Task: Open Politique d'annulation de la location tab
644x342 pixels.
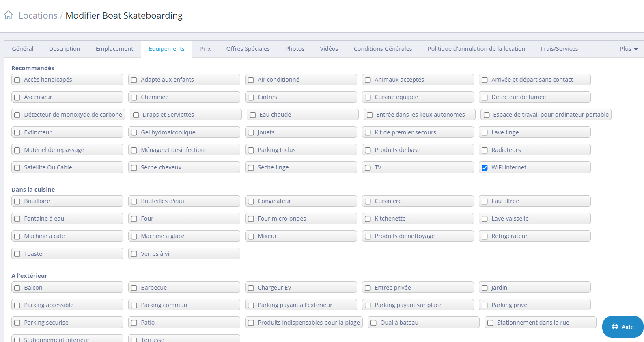Action: tap(476, 49)
